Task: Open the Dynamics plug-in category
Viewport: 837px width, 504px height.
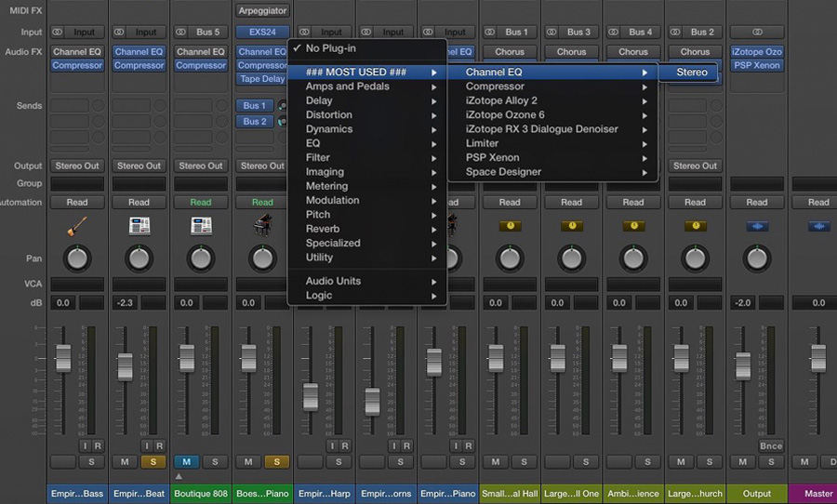Action: click(367, 129)
